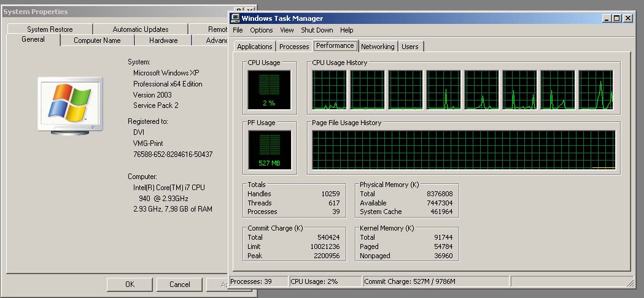Click status bar 'Processes: 39' entry
Screen dimensions: 644x298
258,281
